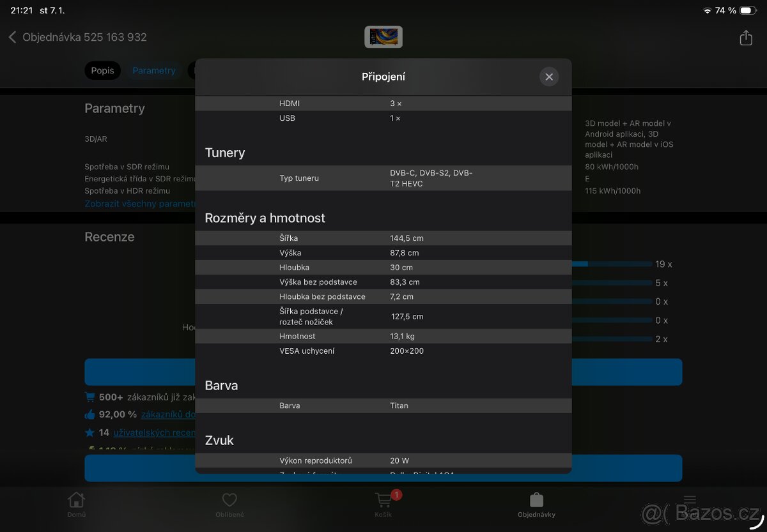Open Objednávky via the bag icon
Screen dimensions: 767x532
[536, 500]
